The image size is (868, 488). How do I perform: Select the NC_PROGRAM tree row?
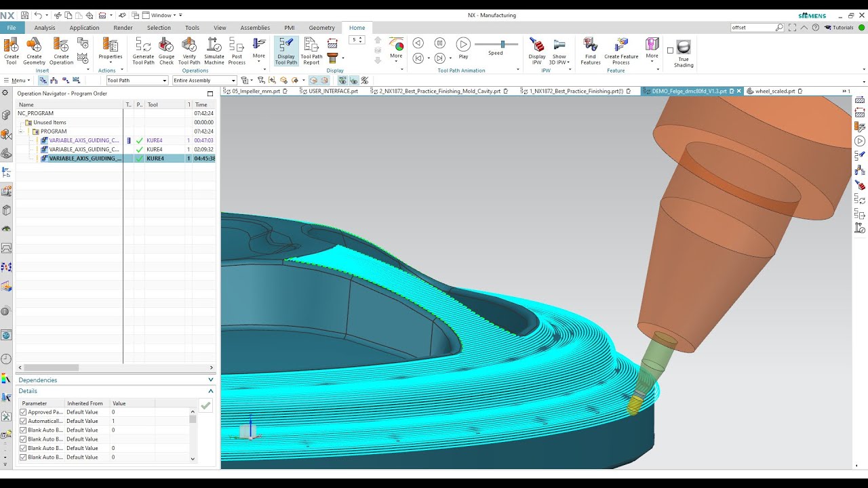pos(115,113)
